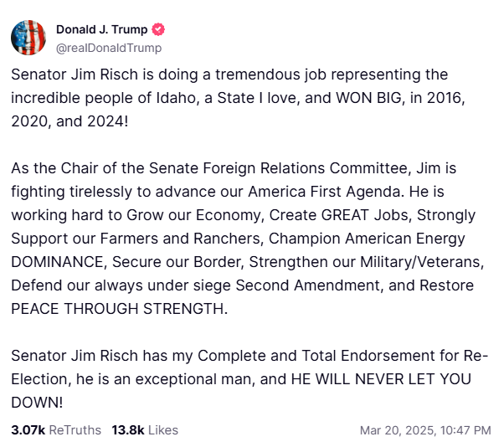Click the Likes label text
Viewport: 504px width, 447px height.
[x=163, y=430]
